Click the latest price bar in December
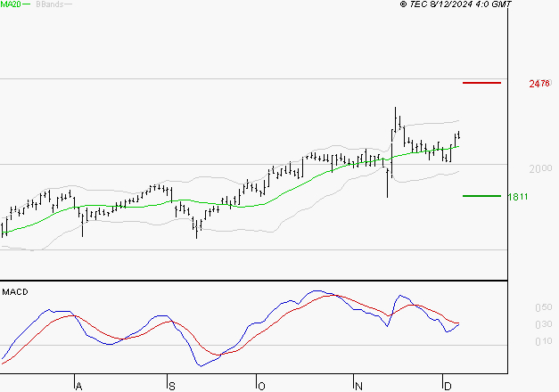Screen dimensions: 559x392 click(458, 135)
